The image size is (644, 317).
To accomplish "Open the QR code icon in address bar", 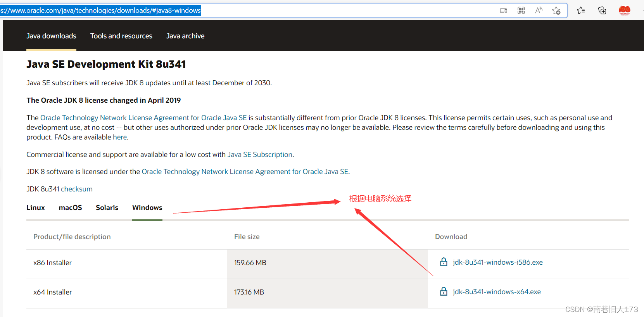I will pyautogui.click(x=521, y=10).
